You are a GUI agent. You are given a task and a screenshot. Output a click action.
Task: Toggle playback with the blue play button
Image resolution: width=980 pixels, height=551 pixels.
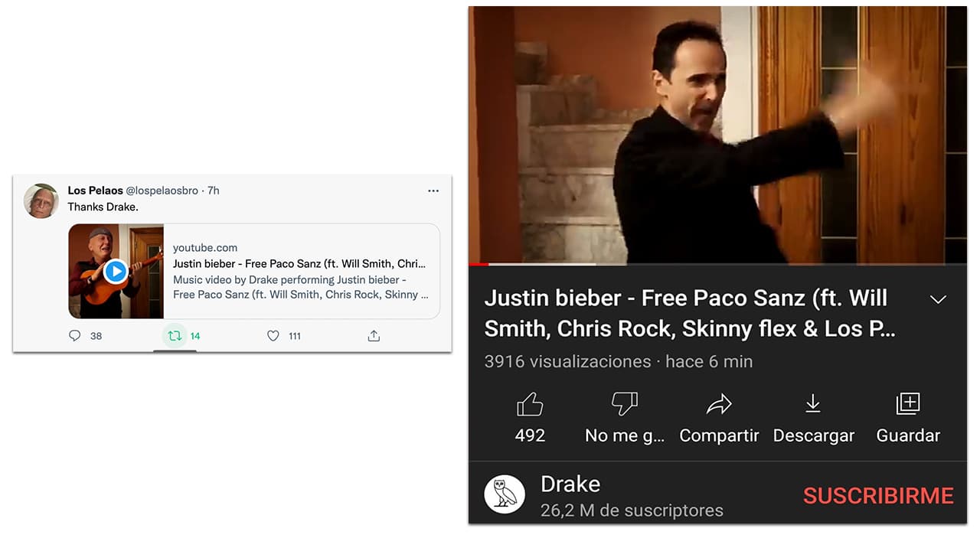click(x=116, y=270)
